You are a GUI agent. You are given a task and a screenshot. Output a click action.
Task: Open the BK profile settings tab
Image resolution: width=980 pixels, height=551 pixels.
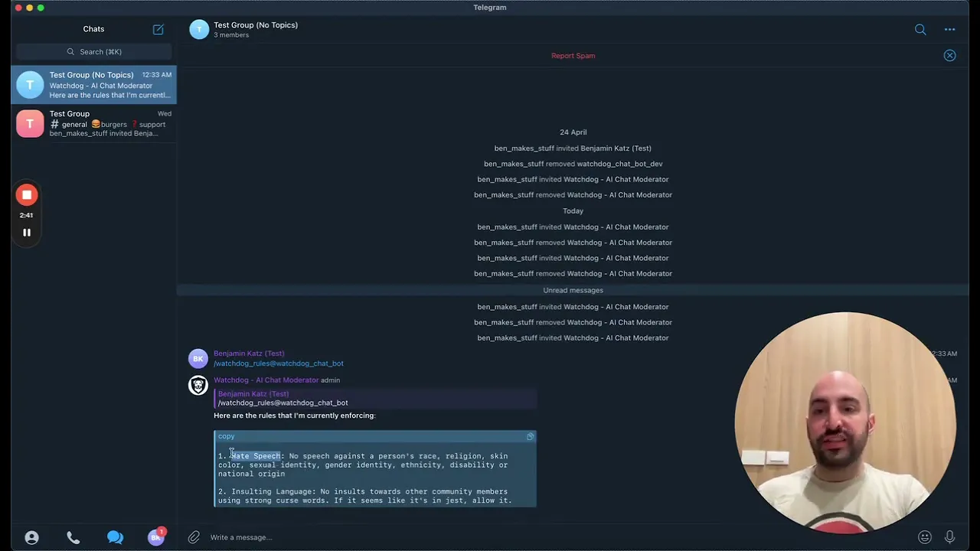pyautogui.click(x=155, y=537)
